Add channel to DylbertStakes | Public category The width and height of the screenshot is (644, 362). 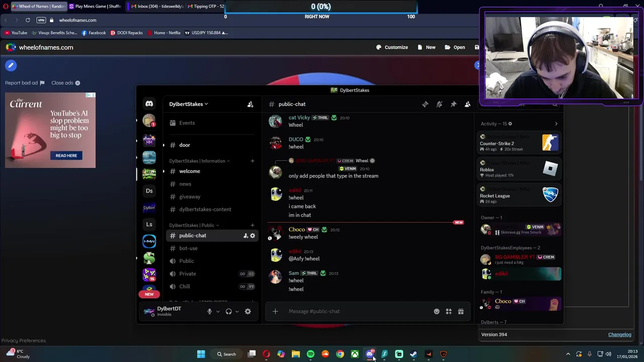(253, 225)
